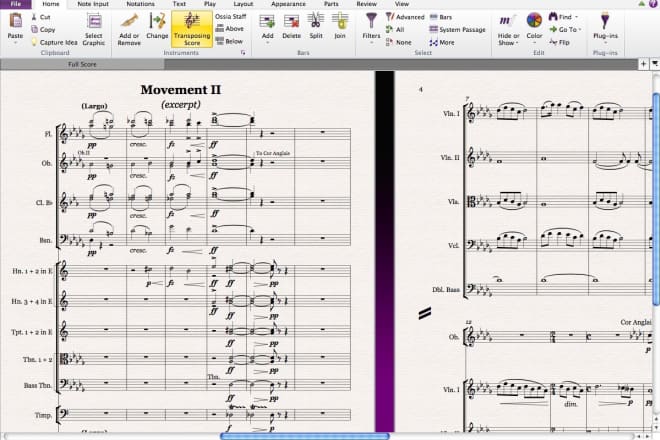Click the vertical scrollbar thumb

coord(656,199)
